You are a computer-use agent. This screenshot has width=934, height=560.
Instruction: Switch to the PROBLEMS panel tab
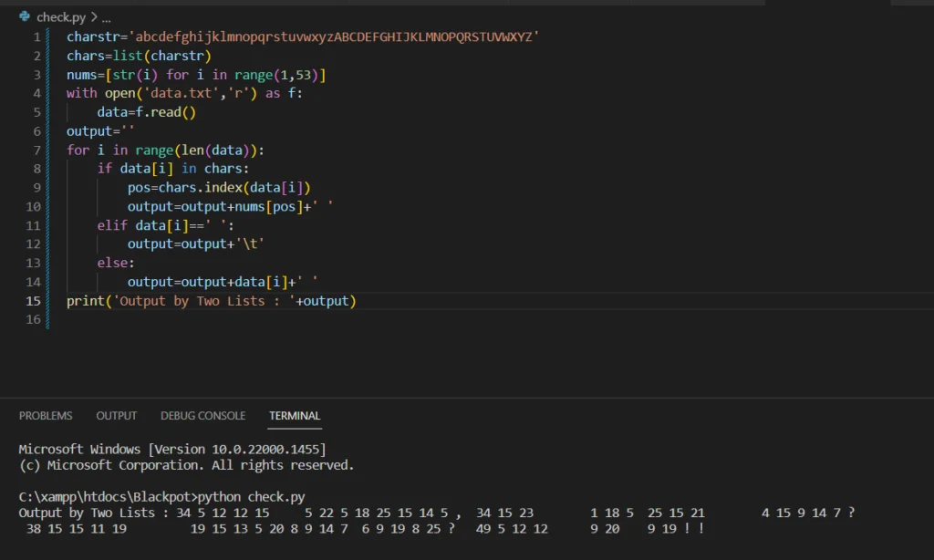tap(46, 416)
